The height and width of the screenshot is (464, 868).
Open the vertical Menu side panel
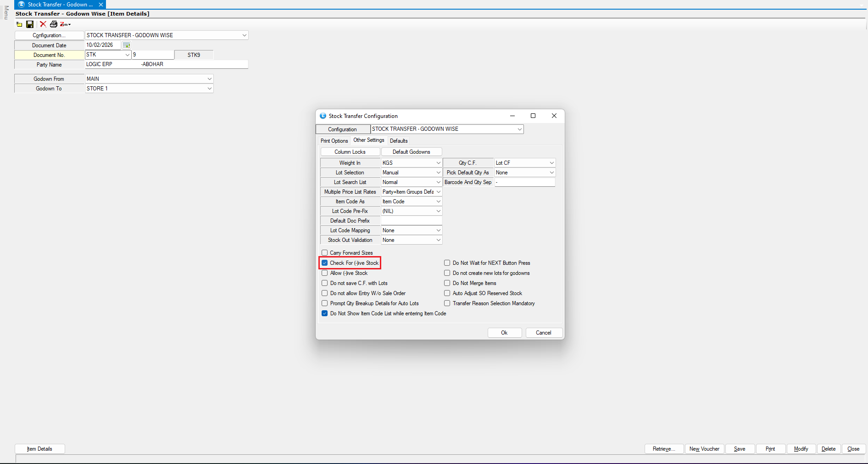[6, 12]
